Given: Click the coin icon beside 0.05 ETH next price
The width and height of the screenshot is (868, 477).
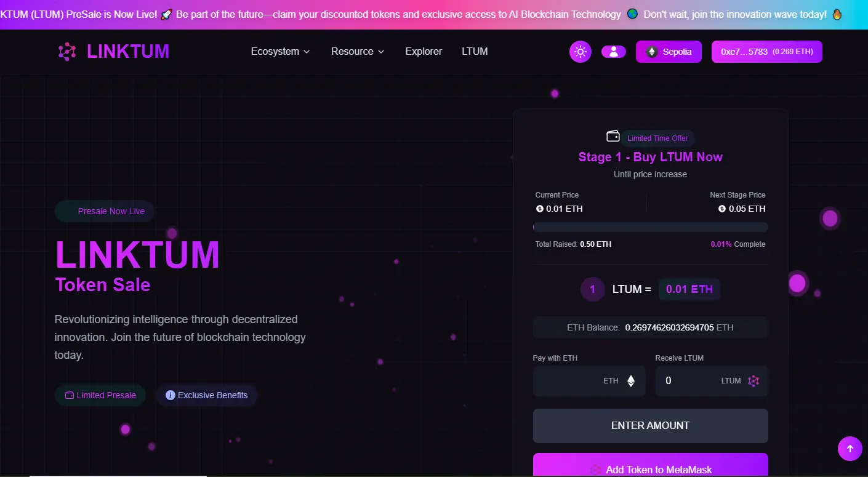Looking at the screenshot, I should click(x=722, y=209).
